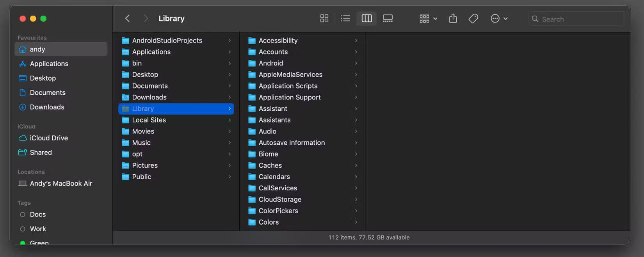
Task: Open the Audio folder
Action: click(x=303, y=131)
